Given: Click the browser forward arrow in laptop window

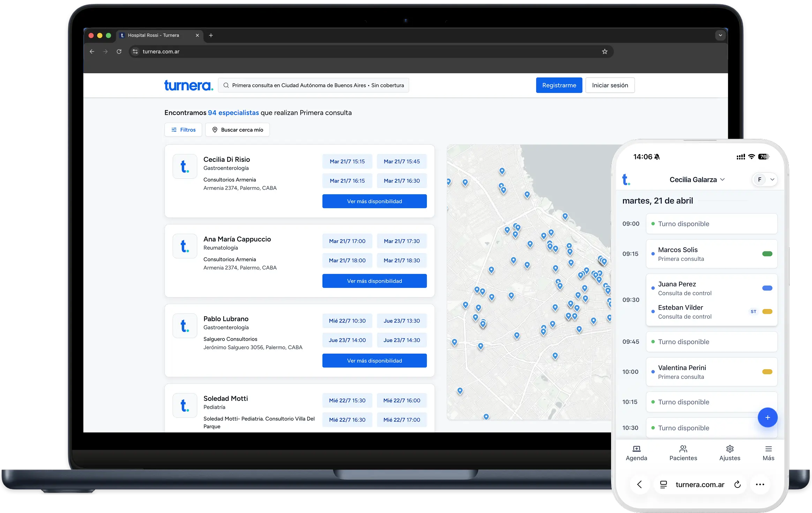Looking at the screenshot, I should 105,52.
